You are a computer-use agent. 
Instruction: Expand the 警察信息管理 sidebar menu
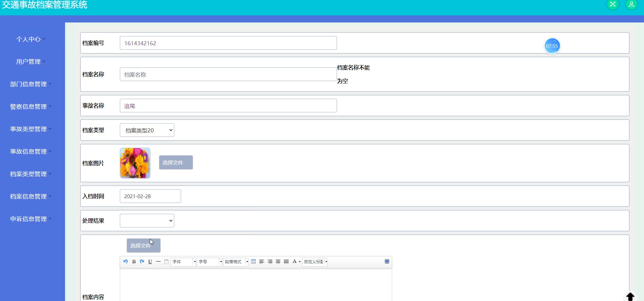31,107
